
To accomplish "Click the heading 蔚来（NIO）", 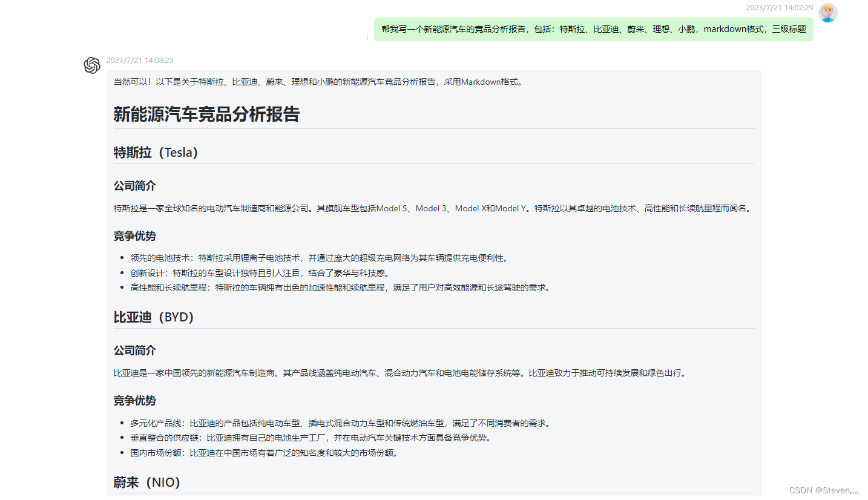I will (x=147, y=482).
